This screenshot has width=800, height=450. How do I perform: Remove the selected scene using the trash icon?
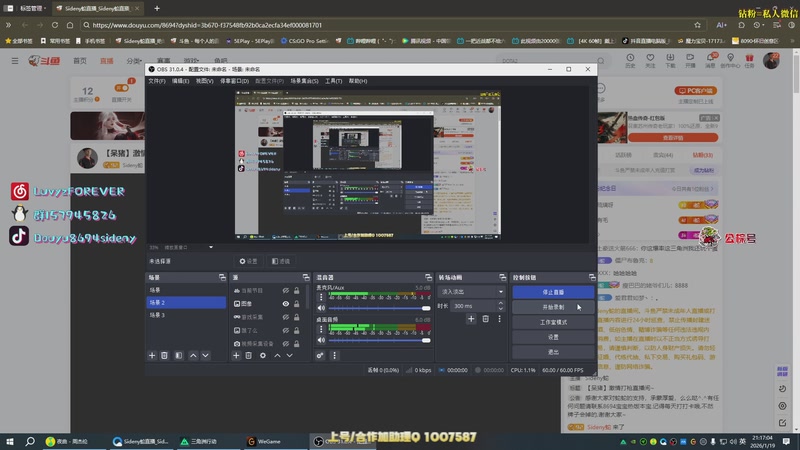pos(164,356)
